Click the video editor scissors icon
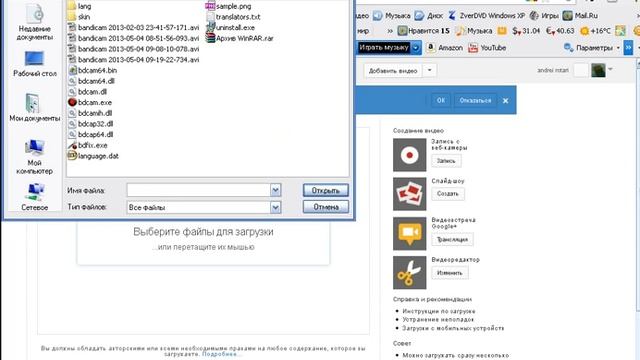Viewport: 640px width, 360px height. (x=409, y=273)
